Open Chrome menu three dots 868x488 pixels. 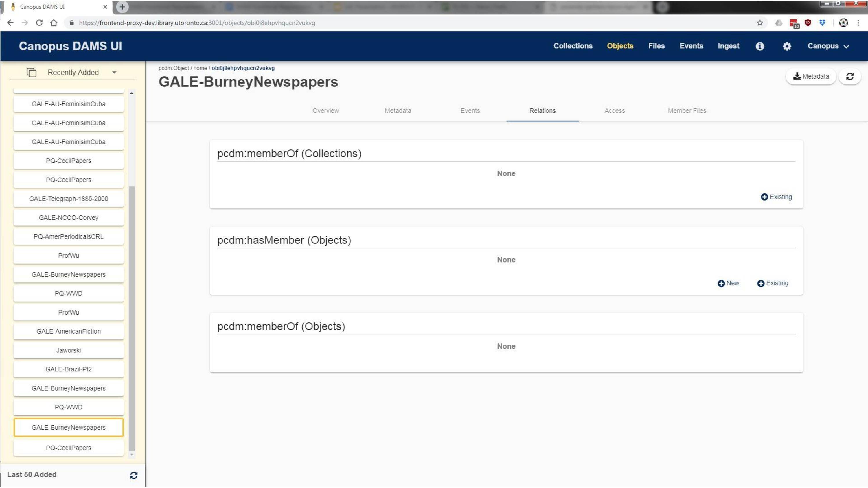click(x=858, y=23)
